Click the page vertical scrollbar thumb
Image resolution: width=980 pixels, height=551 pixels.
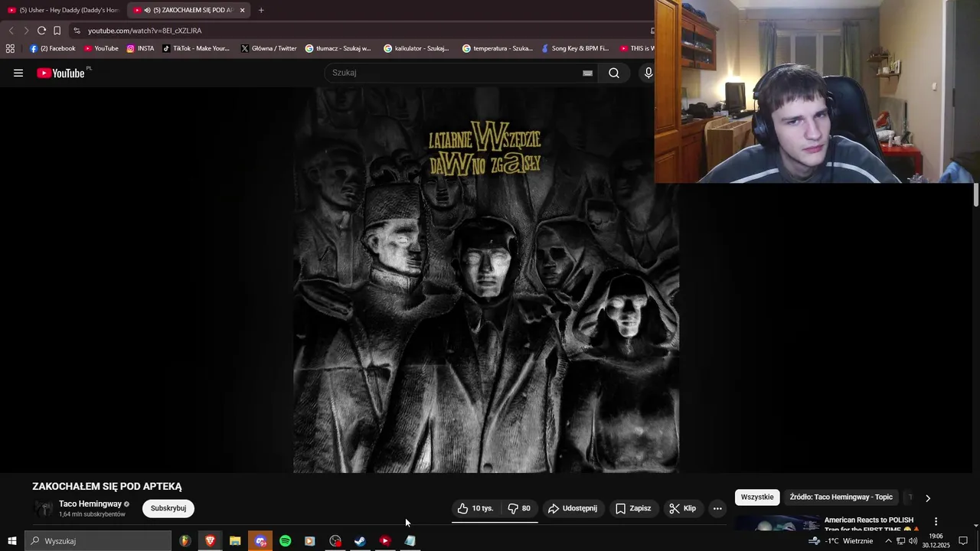click(976, 195)
